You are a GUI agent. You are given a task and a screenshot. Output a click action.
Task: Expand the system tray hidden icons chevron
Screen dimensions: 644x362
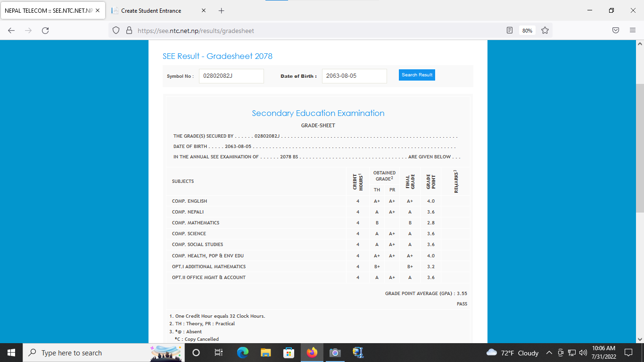(549, 353)
